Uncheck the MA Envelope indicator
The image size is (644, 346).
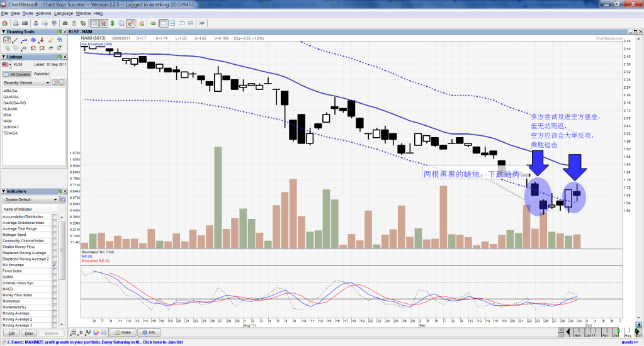(x=54, y=265)
